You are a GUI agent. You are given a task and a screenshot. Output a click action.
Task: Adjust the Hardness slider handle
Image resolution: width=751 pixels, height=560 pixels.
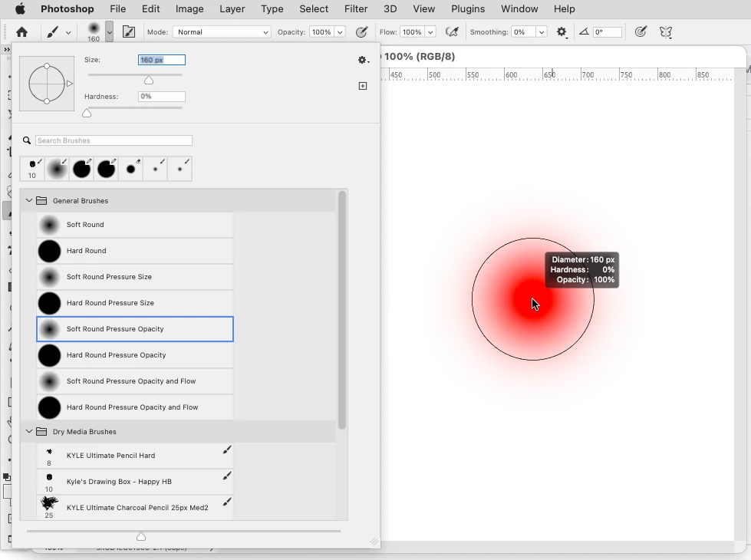pyautogui.click(x=87, y=113)
